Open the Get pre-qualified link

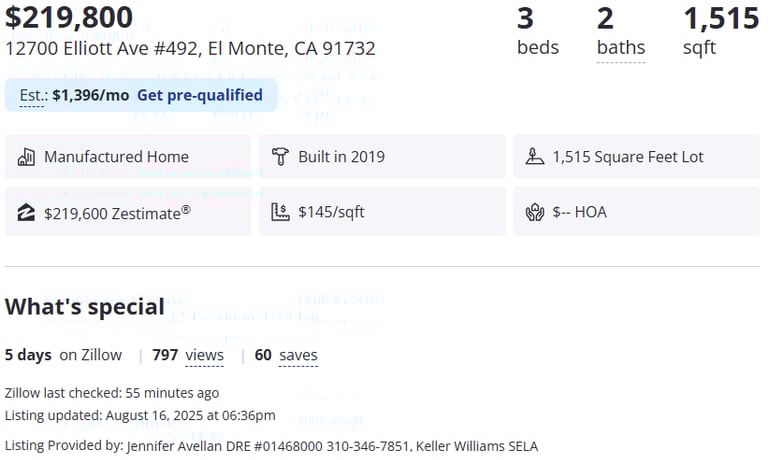pos(200,95)
